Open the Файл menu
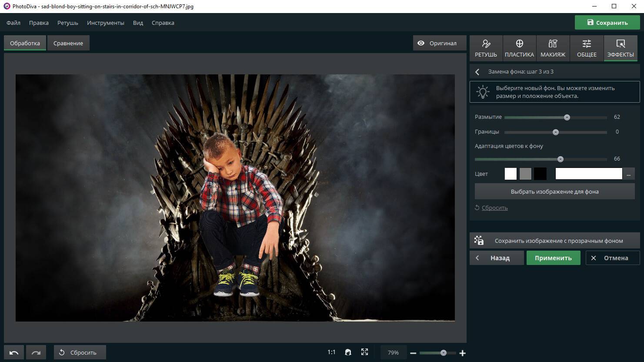The height and width of the screenshot is (362, 644). pos(13,23)
